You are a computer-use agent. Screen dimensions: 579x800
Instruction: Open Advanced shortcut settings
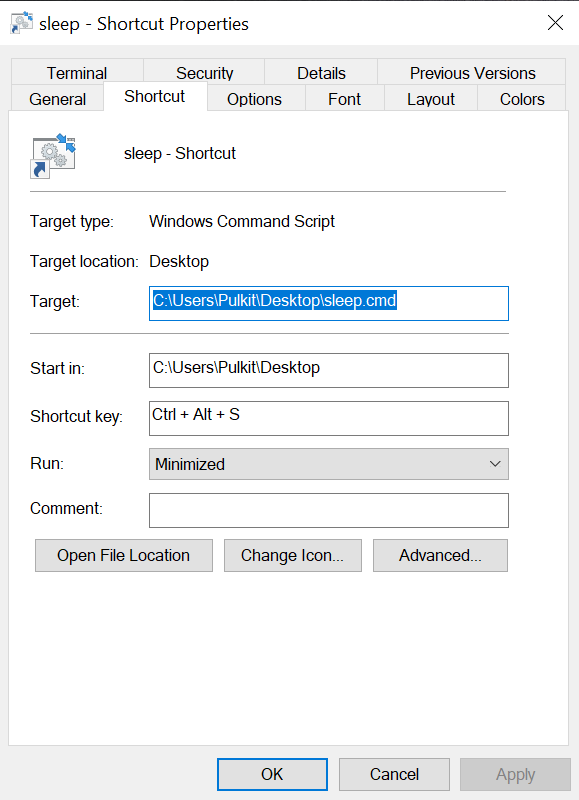(440, 555)
